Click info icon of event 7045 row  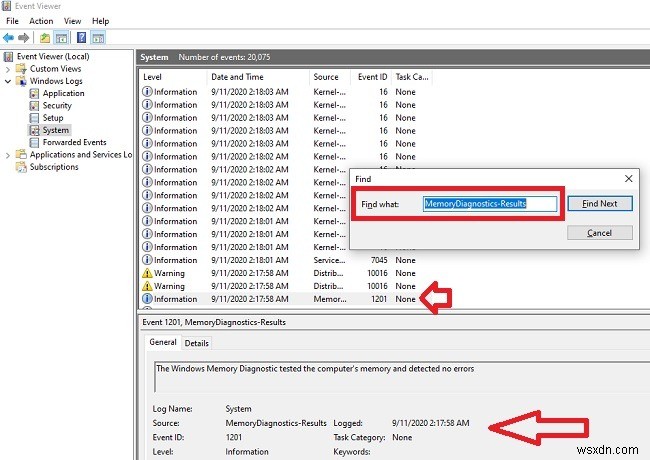click(x=147, y=260)
